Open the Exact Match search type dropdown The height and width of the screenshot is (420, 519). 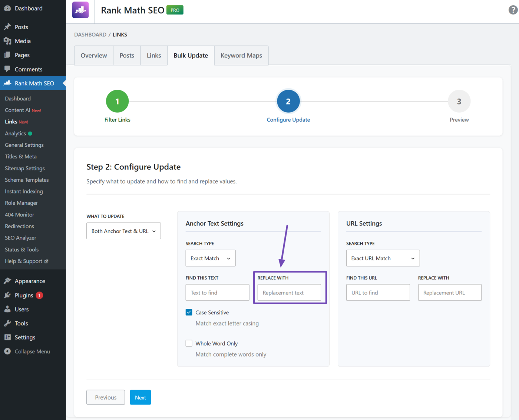coord(210,258)
